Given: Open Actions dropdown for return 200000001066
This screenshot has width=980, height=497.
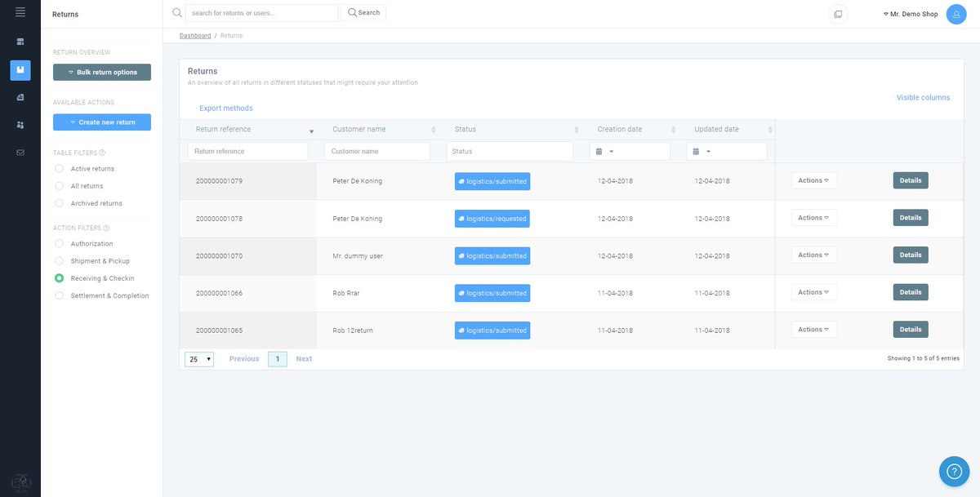Looking at the screenshot, I should (x=814, y=292).
